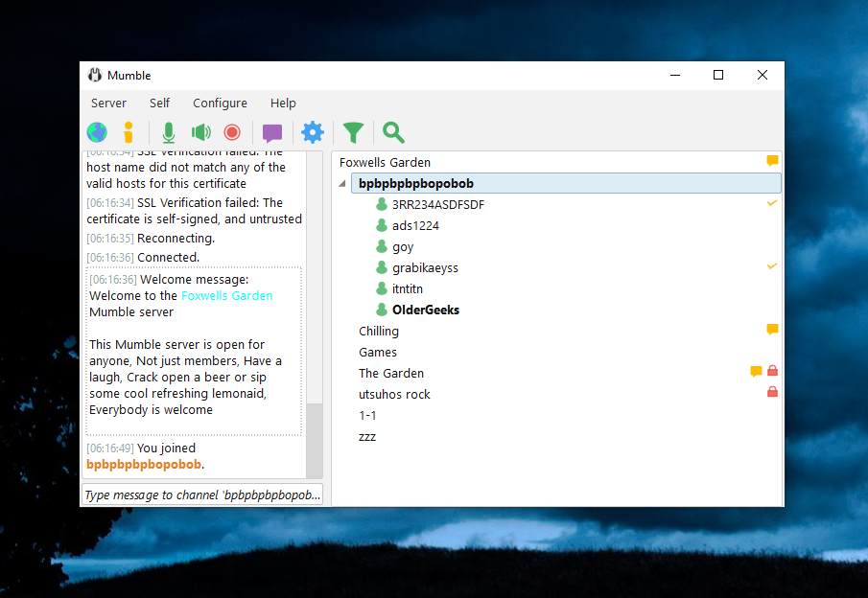Maximize the Mumble window

(718, 76)
